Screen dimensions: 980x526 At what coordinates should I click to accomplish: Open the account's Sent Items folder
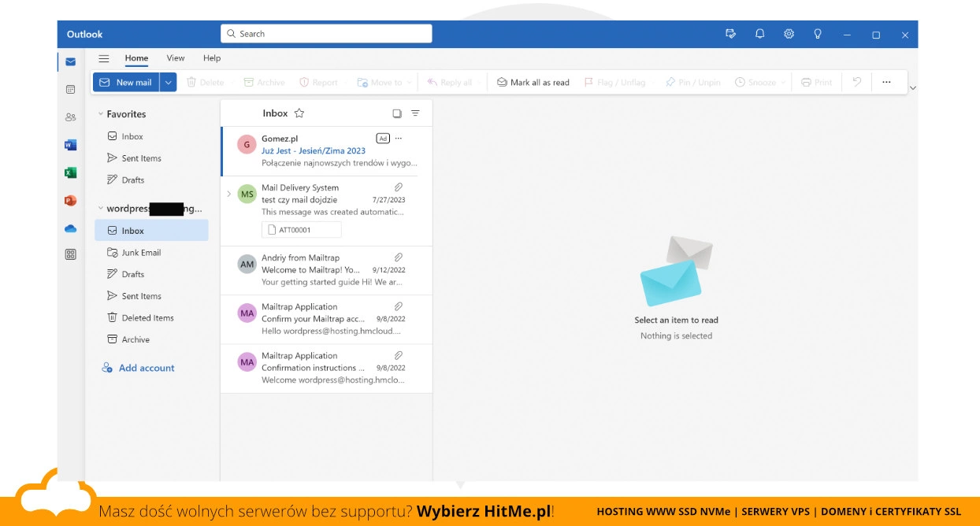151,296
